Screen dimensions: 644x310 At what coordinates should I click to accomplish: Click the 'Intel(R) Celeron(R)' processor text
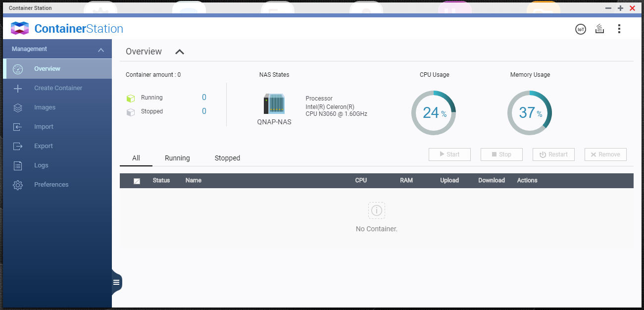pos(330,106)
